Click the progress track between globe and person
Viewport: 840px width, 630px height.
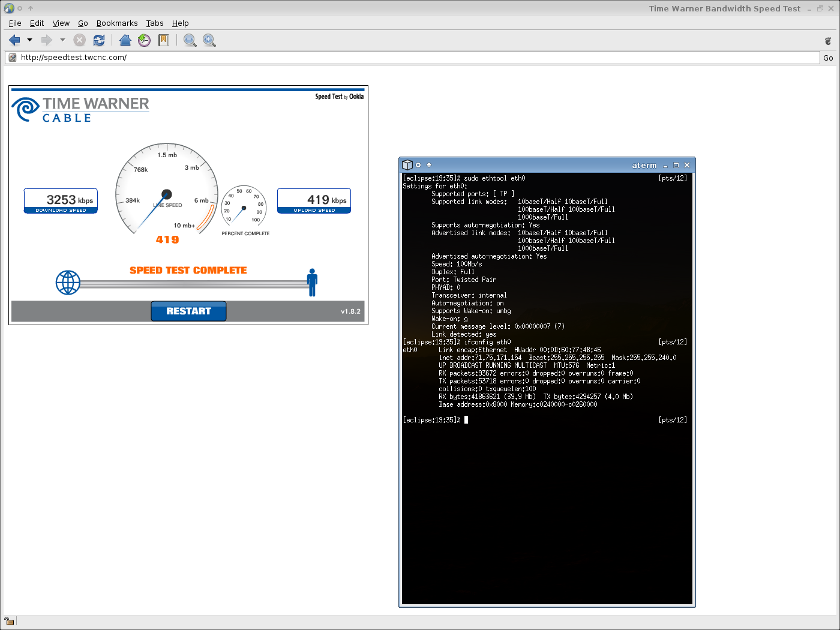click(x=194, y=284)
